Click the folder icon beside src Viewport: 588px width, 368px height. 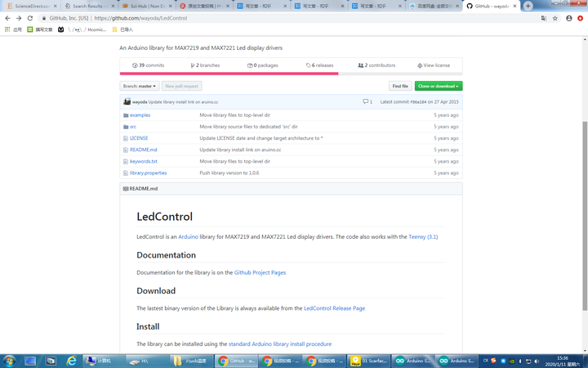126,127
